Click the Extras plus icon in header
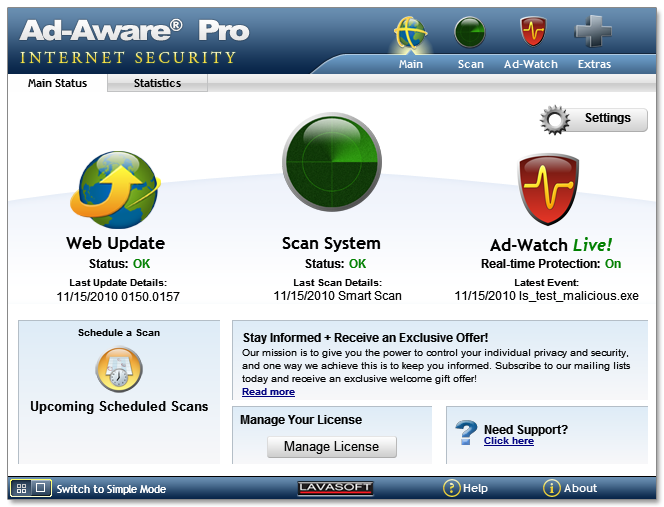The height and width of the screenshot is (507, 664). (x=593, y=31)
